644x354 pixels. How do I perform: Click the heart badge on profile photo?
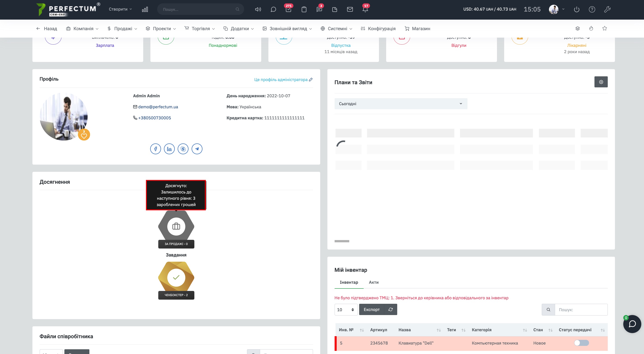pos(84,135)
